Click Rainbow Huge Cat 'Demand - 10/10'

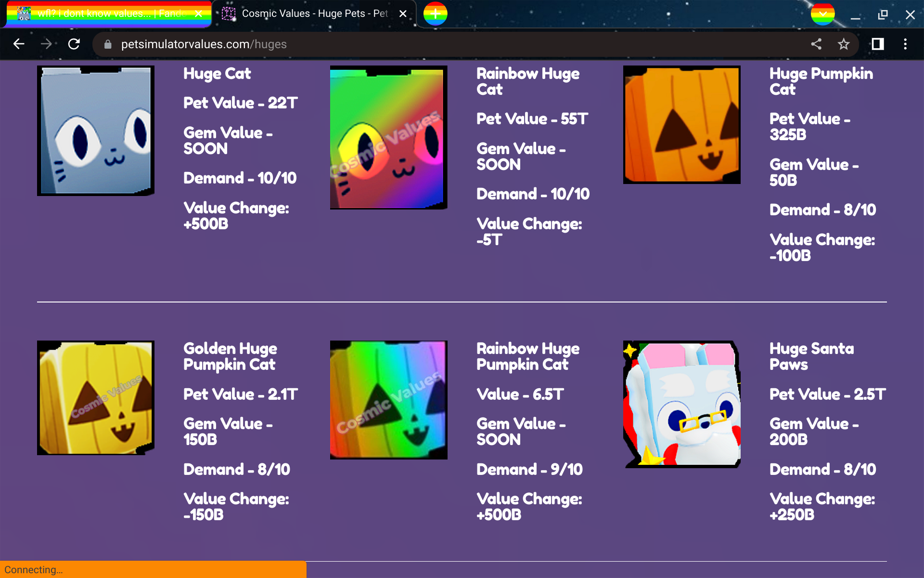click(x=533, y=194)
